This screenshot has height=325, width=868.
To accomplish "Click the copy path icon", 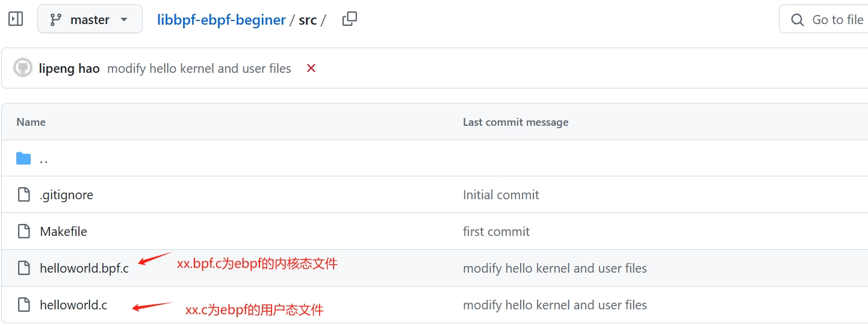I will pos(349,19).
